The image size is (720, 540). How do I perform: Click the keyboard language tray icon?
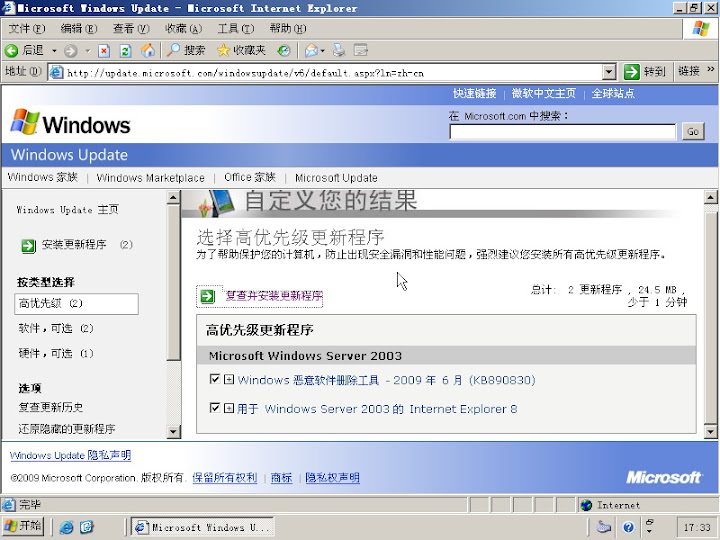pos(603,527)
